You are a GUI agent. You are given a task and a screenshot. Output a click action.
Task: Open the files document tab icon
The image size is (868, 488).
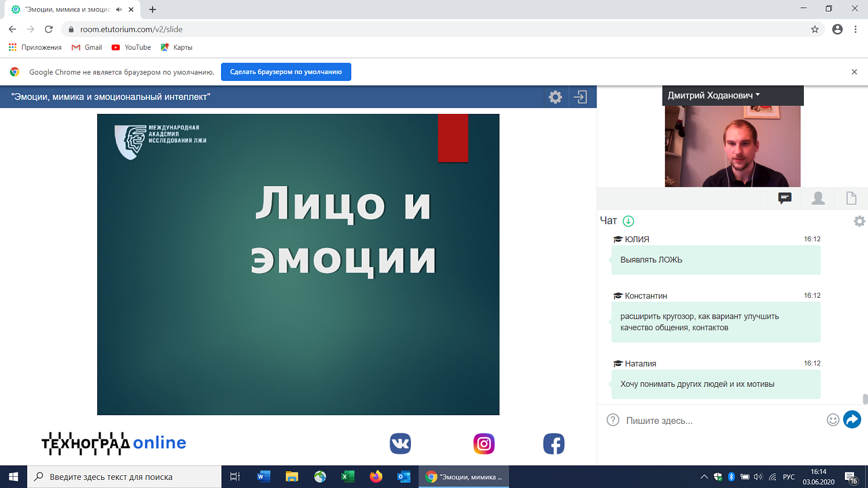click(x=851, y=198)
